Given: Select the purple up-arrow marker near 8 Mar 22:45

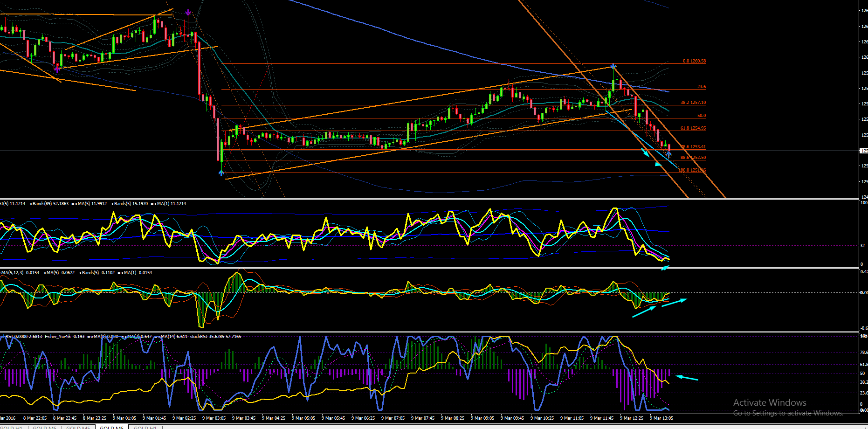Looking at the screenshot, I should pyautogui.click(x=57, y=69).
